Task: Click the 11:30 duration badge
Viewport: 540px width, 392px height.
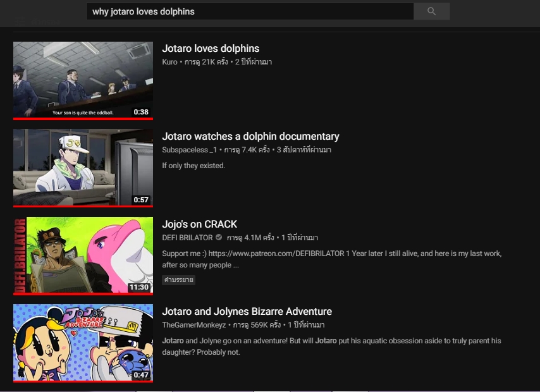Action: pyautogui.click(x=139, y=287)
